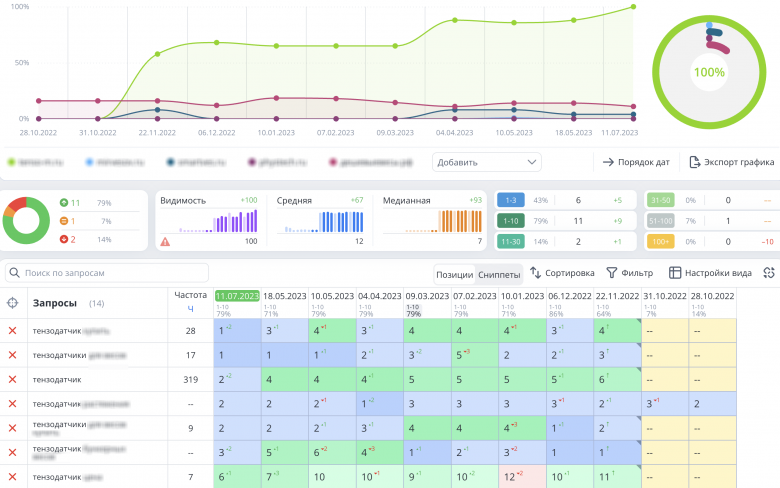Click the warning triangle under Видимость
Screen dimensions: 780x488
pos(165,242)
